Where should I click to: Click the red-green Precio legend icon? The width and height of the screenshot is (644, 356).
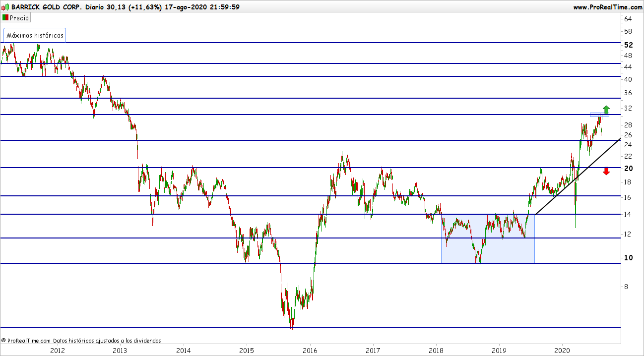click(5, 18)
